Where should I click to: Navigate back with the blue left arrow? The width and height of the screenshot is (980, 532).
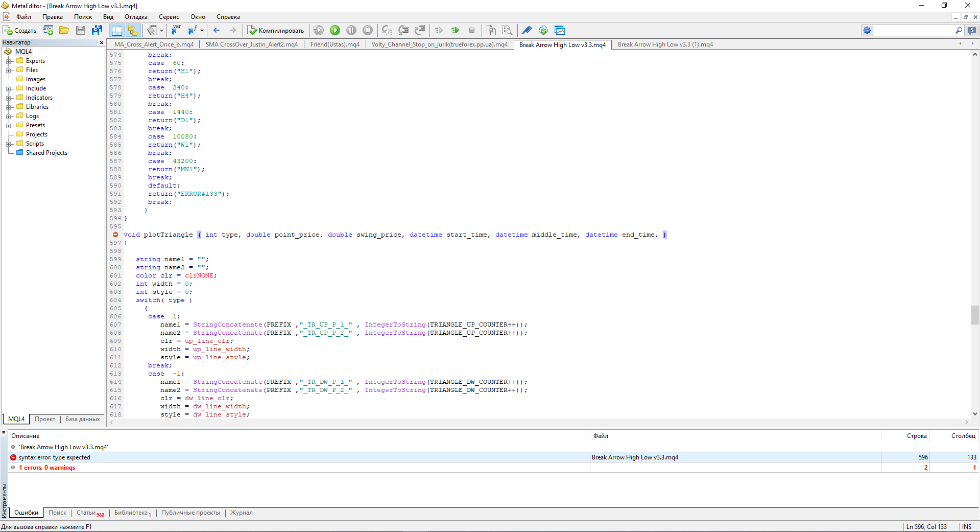coord(217,31)
